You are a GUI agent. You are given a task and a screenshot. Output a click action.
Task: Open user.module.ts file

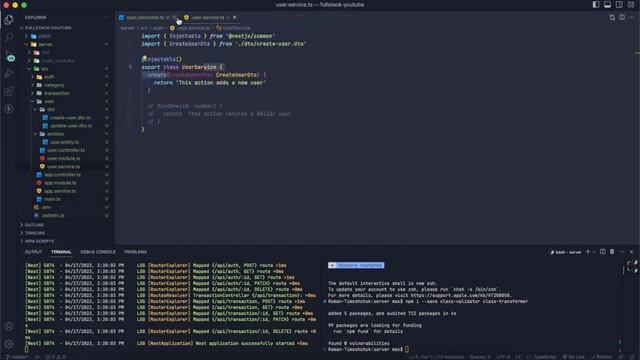[x=63, y=158]
